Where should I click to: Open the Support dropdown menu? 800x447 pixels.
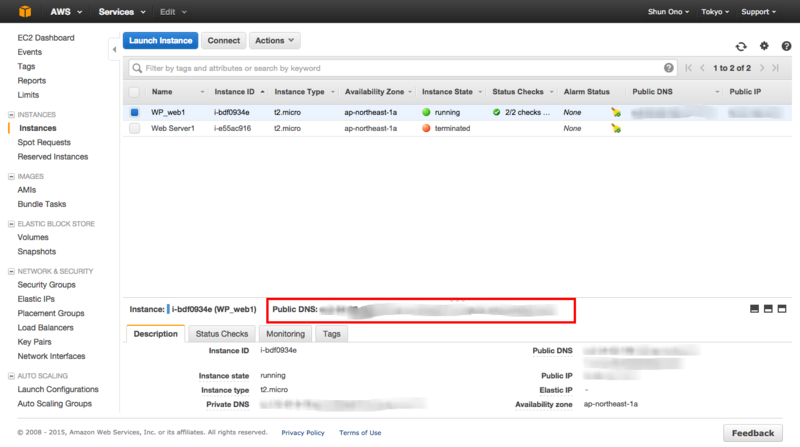759,12
